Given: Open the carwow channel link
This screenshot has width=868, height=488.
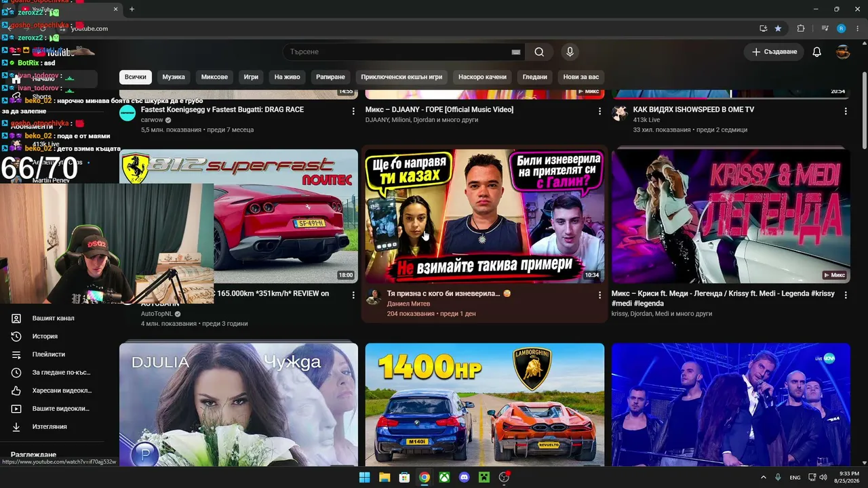Looking at the screenshot, I should [152, 120].
